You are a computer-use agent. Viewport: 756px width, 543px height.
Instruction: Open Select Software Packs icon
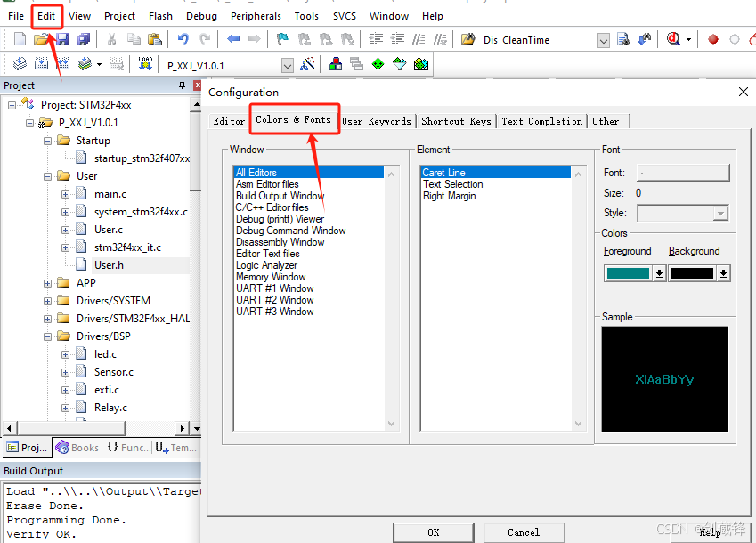(x=399, y=63)
